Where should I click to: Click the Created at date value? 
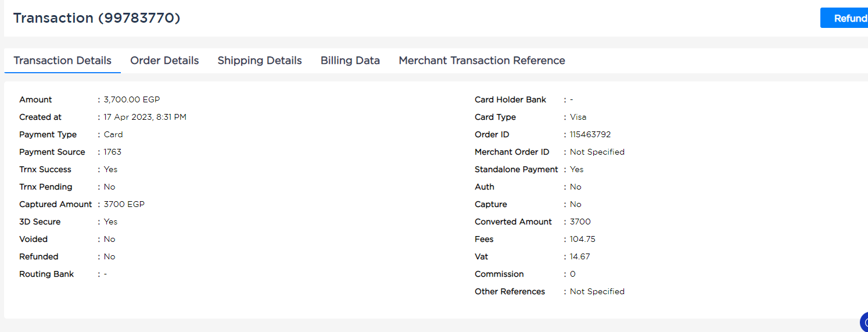pos(145,117)
